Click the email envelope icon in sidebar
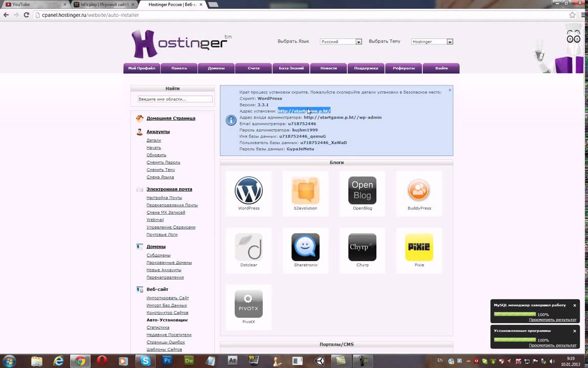588x368 pixels. tap(140, 189)
